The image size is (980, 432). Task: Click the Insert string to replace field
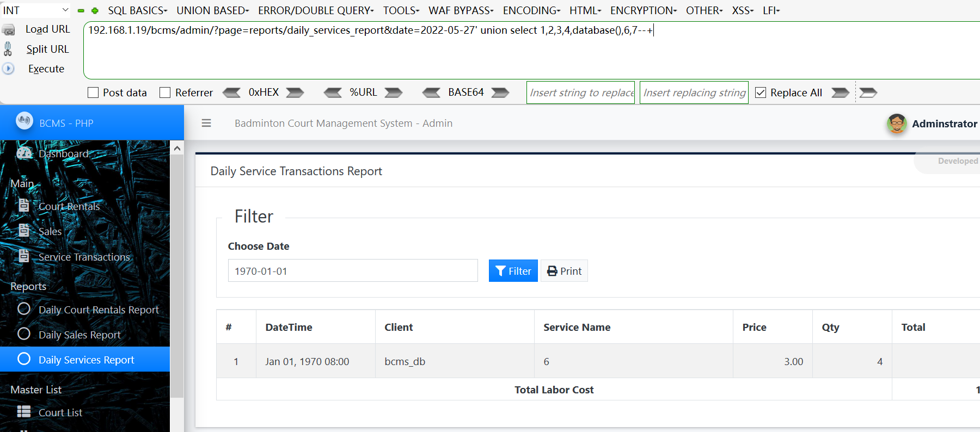(581, 92)
